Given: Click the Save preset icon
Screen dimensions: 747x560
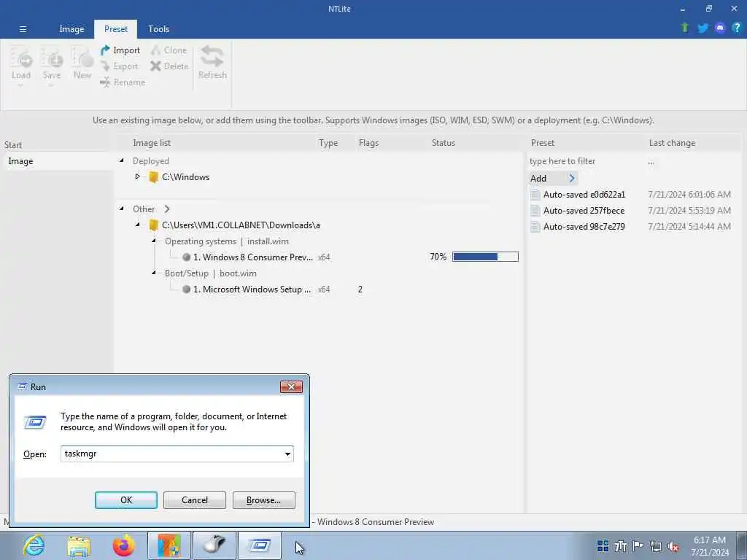Looking at the screenshot, I should [52, 58].
